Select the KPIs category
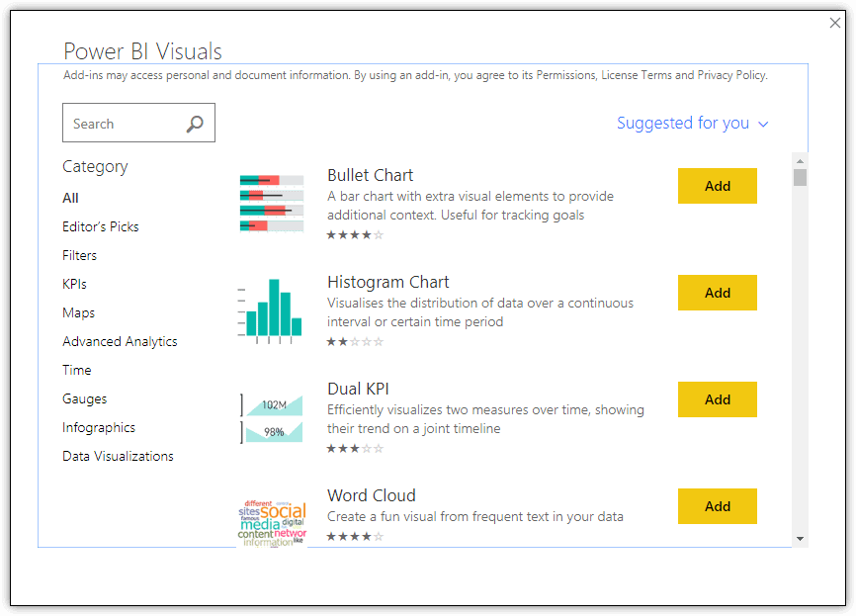856x616 pixels. point(74,284)
